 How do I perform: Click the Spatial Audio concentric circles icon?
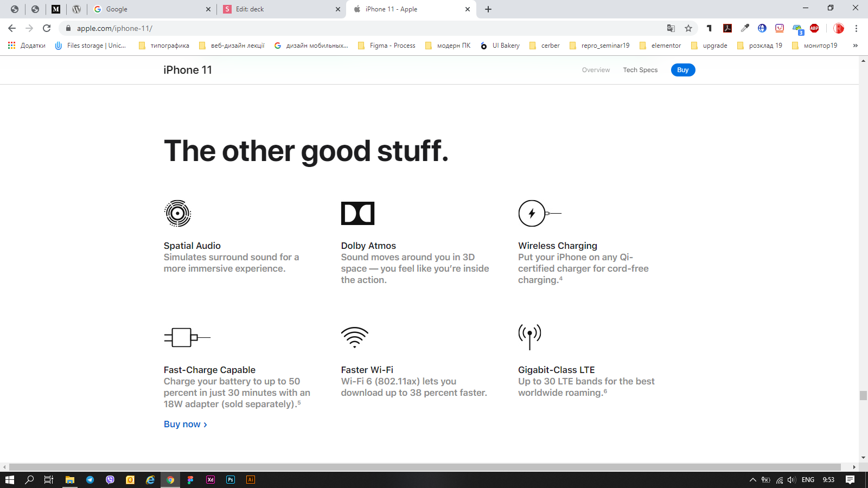click(178, 213)
